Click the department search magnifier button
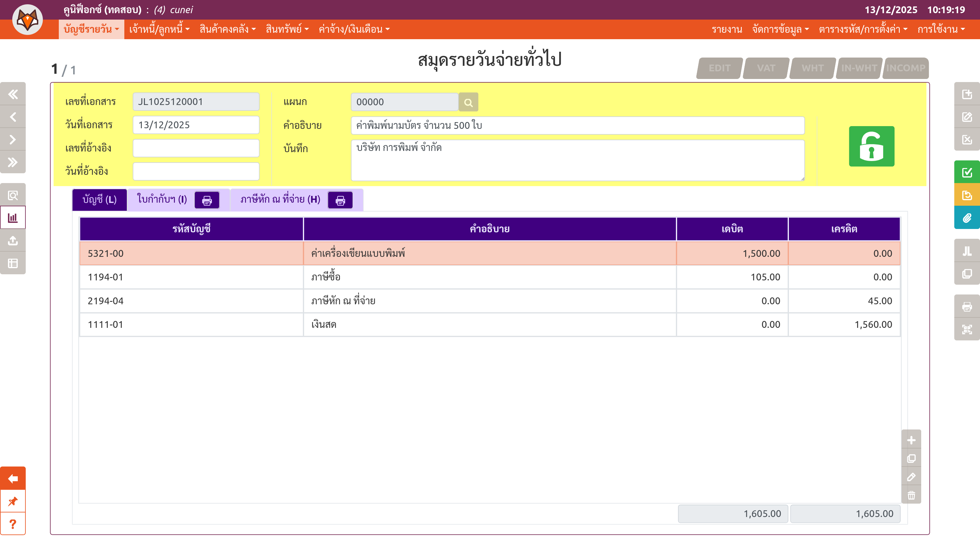The image size is (980, 551). click(x=468, y=102)
